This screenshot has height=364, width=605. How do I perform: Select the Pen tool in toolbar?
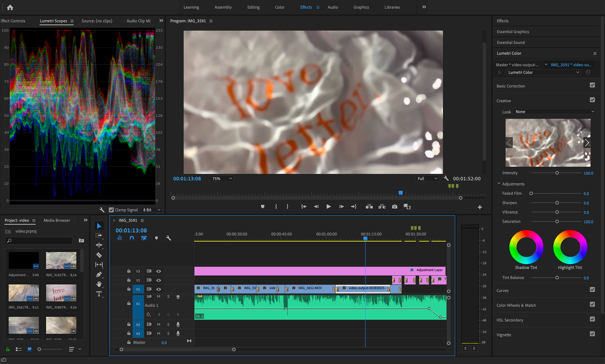coord(99,274)
